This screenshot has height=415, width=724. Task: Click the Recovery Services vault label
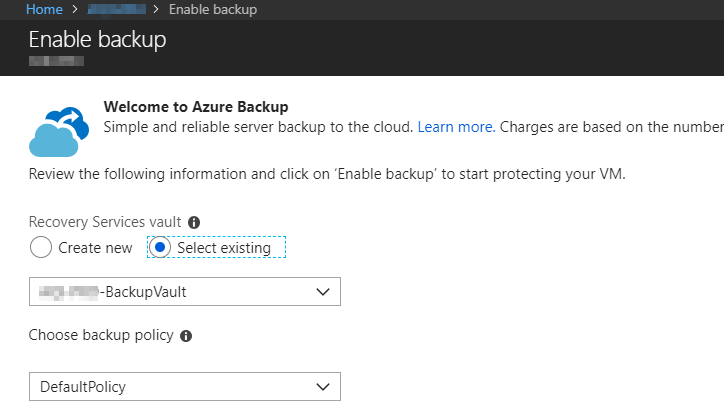click(x=105, y=222)
